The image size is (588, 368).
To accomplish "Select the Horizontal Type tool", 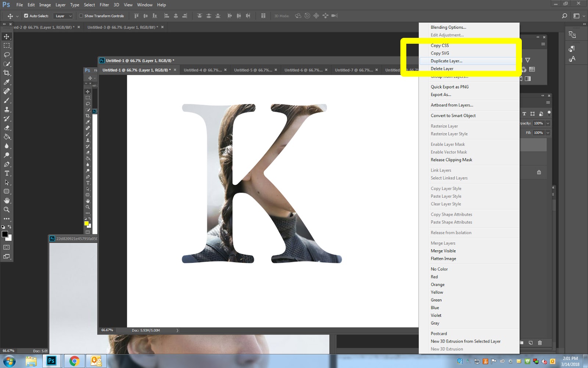I will (7, 173).
